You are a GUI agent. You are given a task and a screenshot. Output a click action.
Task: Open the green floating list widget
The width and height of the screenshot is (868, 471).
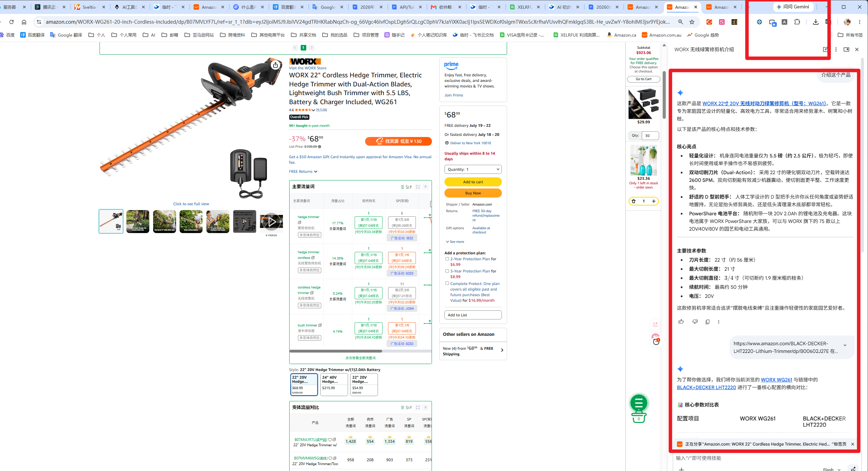(639, 403)
